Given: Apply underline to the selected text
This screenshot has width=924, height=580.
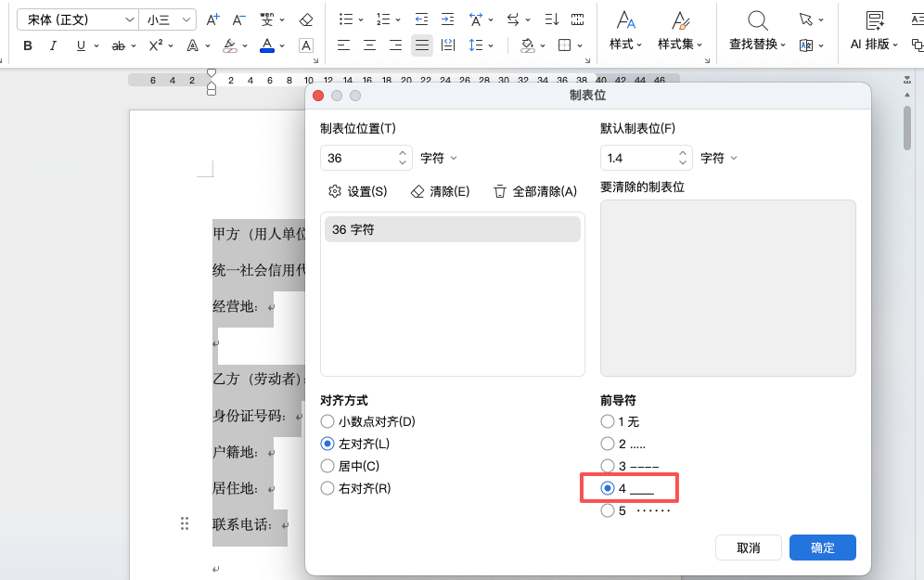Looking at the screenshot, I should coord(82,45).
